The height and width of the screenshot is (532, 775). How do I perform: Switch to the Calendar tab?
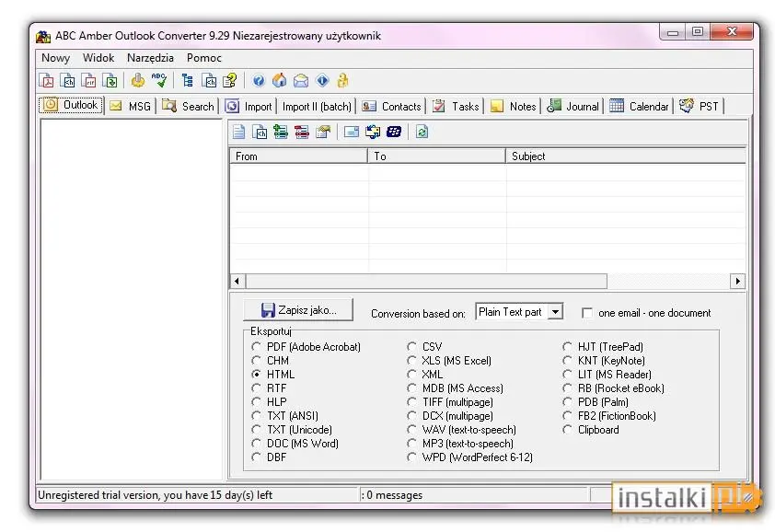639,106
